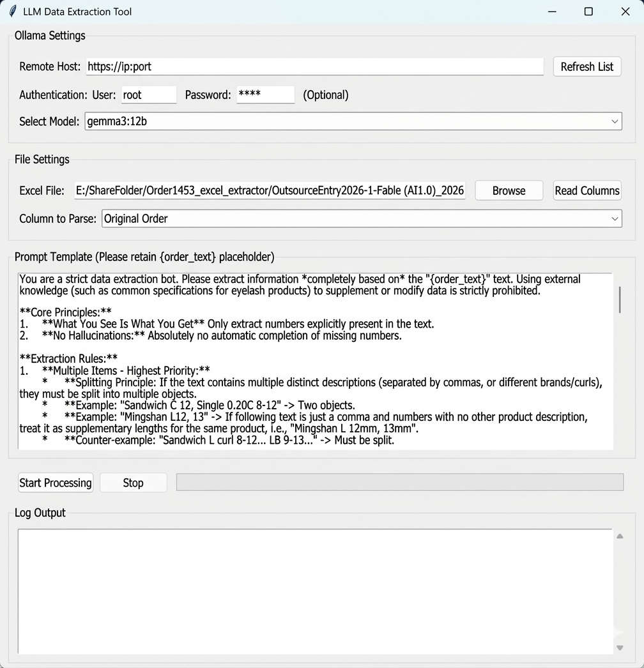Start Processing the orders
This screenshot has width=644, height=668.
(x=56, y=483)
